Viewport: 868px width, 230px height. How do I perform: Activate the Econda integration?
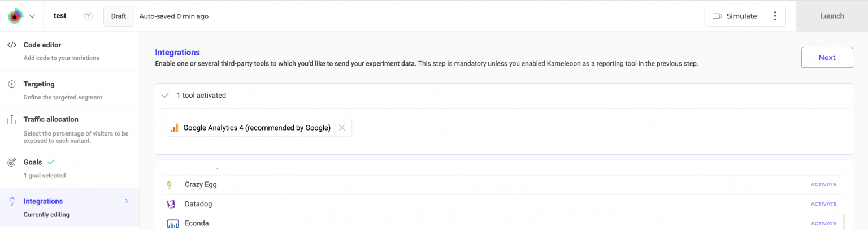coord(823,223)
